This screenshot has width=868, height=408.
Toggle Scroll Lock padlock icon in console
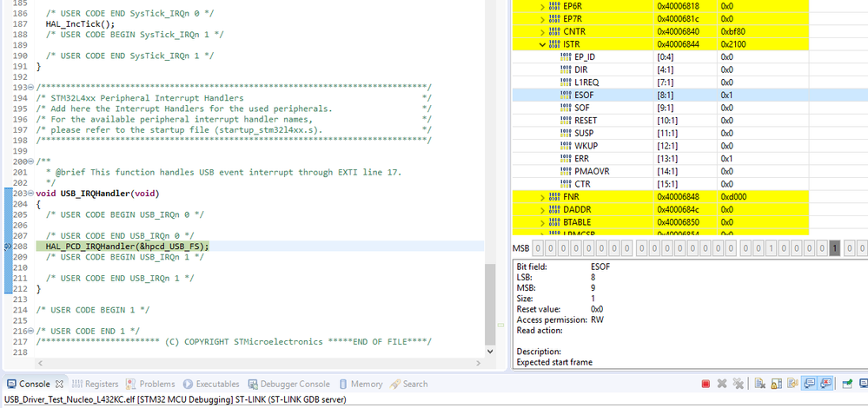[x=776, y=384]
